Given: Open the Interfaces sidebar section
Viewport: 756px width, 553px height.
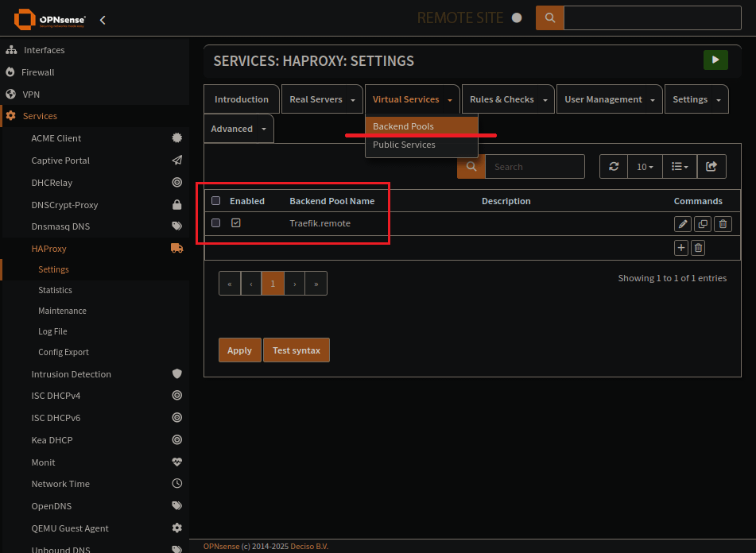Looking at the screenshot, I should pos(95,50).
